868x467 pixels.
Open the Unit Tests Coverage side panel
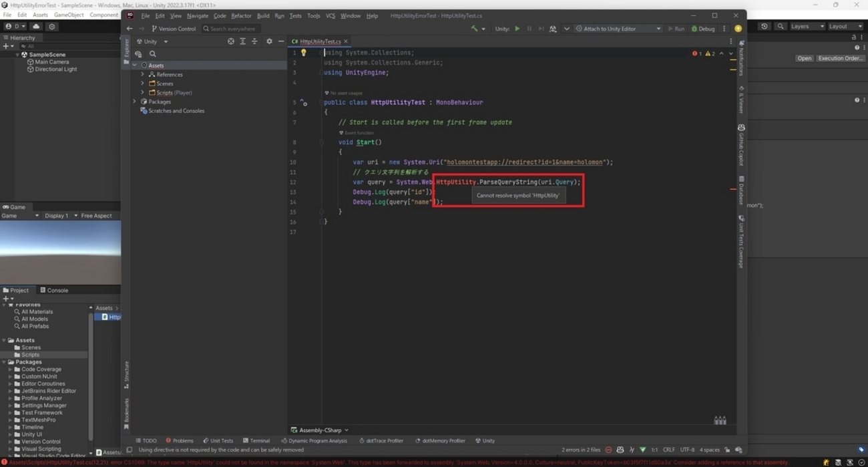(x=741, y=242)
